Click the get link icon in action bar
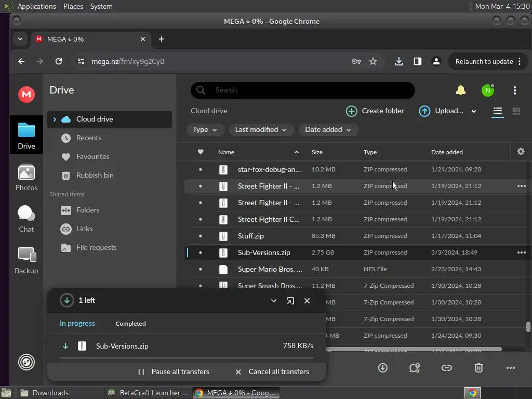Screen dimensions: 532x399 pos(446,368)
